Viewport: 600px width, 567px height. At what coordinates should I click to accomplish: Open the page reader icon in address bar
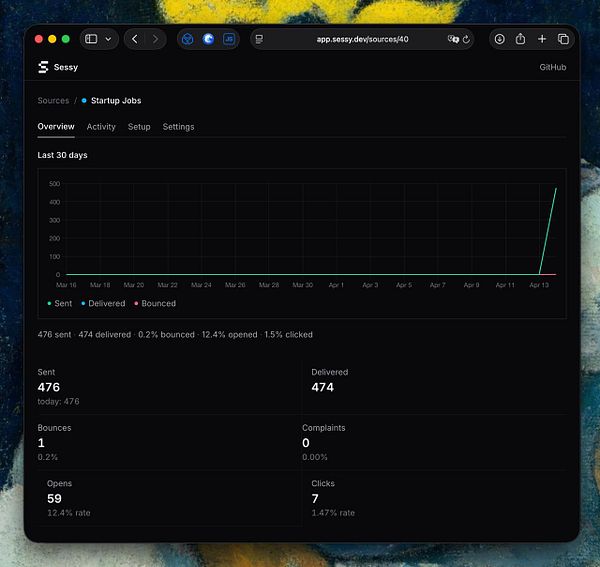(x=259, y=39)
